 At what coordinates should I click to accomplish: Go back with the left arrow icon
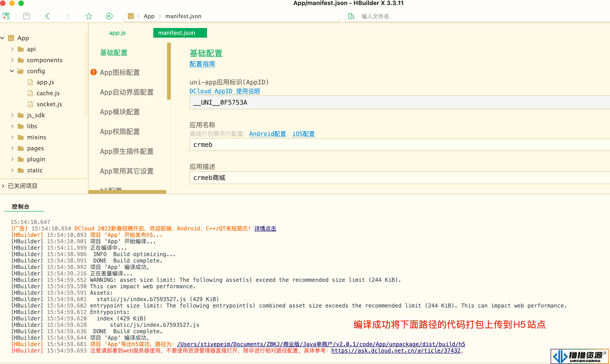47,16
